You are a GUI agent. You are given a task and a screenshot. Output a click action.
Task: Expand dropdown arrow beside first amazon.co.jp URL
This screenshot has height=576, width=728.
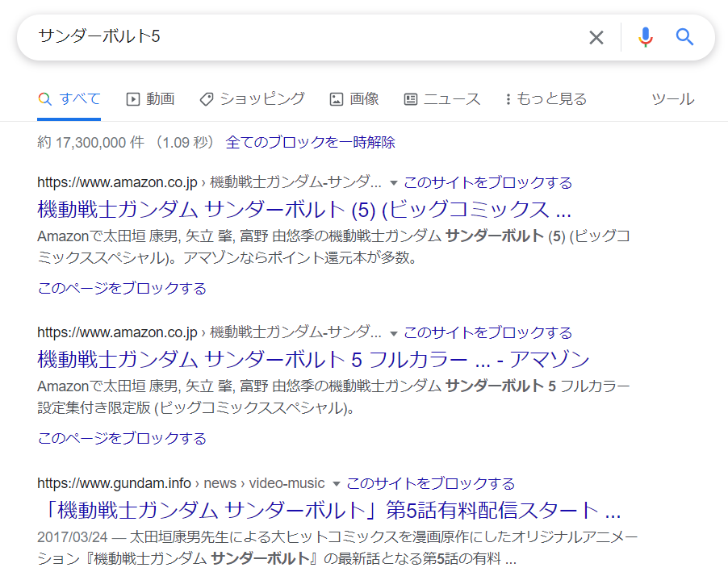click(x=394, y=183)
